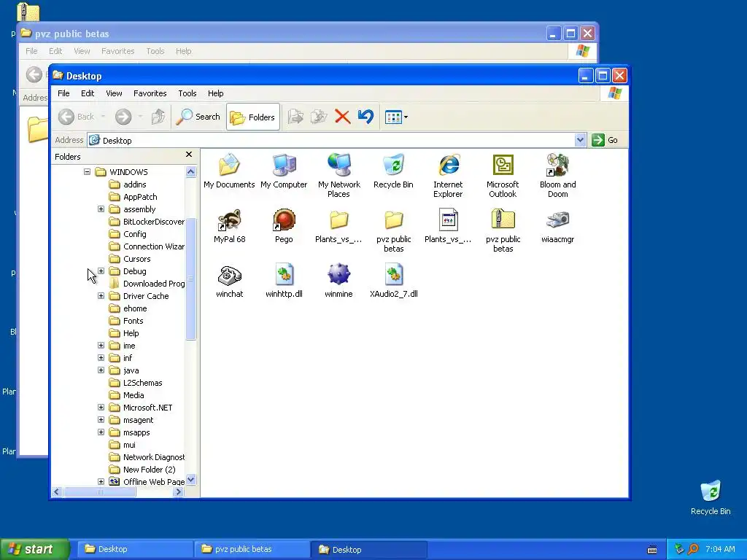Select the L2Schemas folder in tree
The image size is (747, 560).
136,382
